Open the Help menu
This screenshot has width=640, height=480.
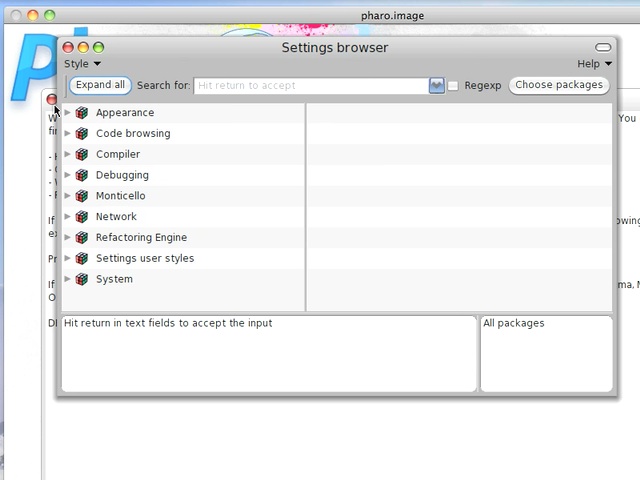pos(594,64)
